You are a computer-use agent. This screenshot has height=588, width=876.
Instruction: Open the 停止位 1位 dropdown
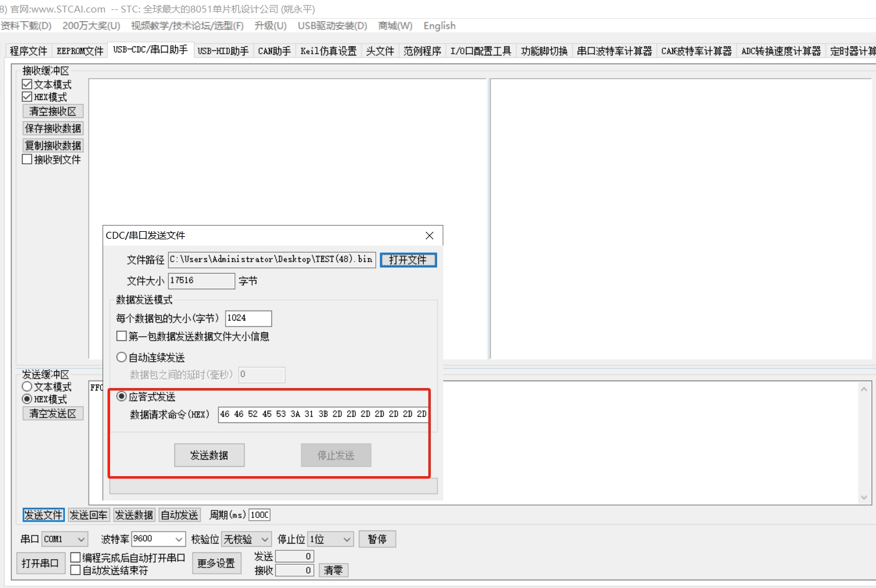[331, 539]
